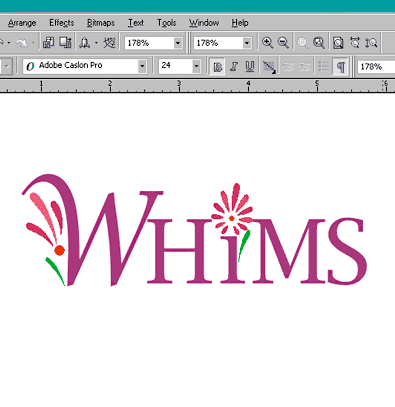
Task: Expand the second 178% zoom dropdown arrow
Action: (247, 43)
